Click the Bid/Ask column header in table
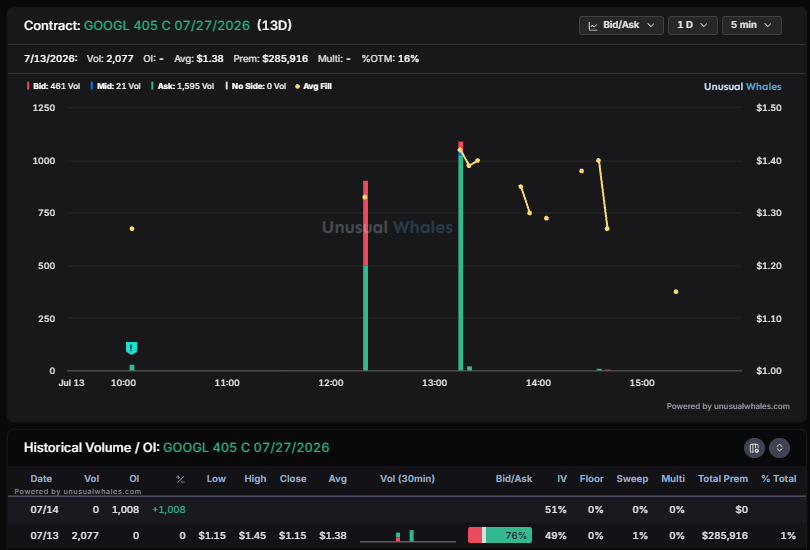 [513, 479]
